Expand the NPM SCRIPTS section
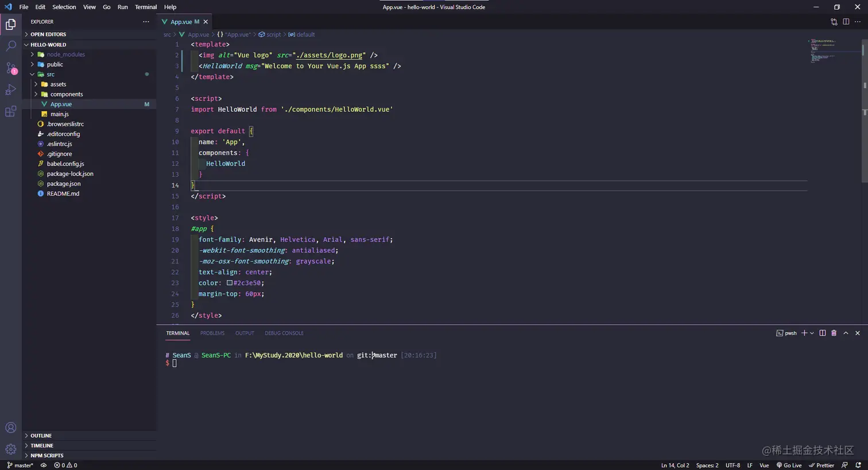 tap(89, 456)
